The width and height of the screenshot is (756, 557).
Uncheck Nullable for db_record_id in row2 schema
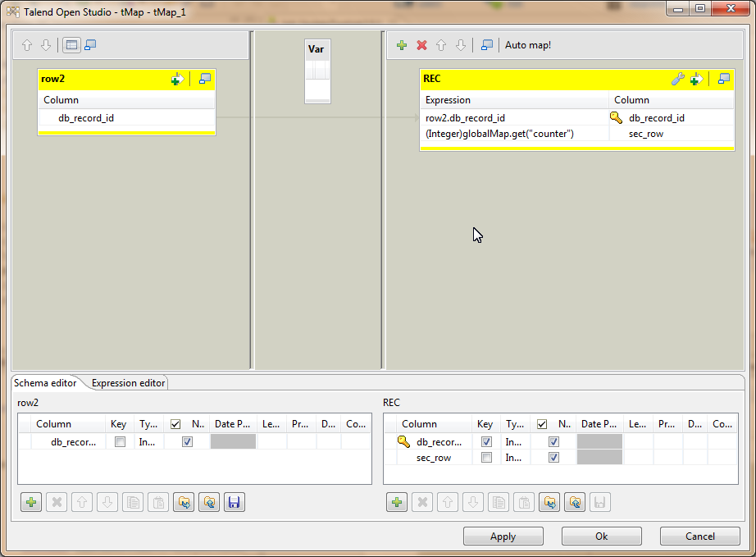[x=188, y=441]
